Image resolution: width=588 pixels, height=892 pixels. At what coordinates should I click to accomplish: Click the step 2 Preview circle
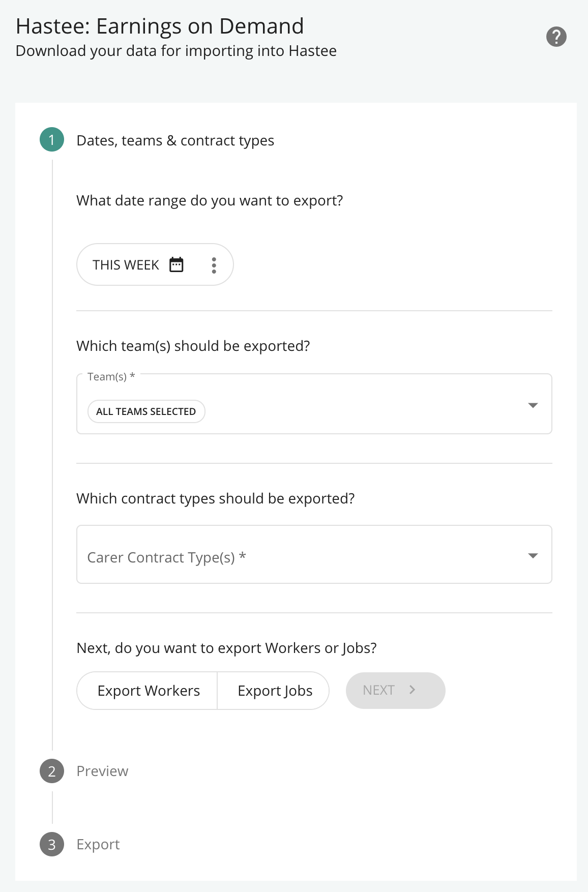click(52, 771)
